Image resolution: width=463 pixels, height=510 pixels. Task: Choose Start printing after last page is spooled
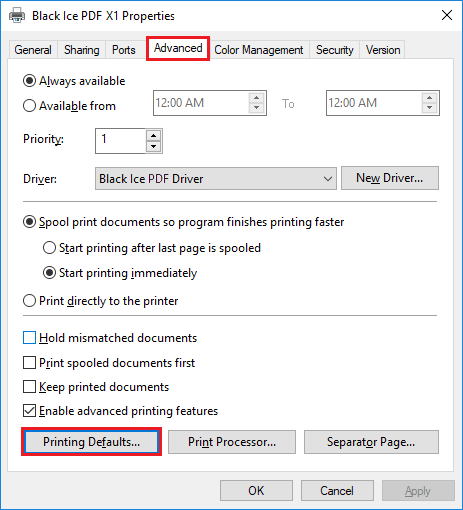pos(49,248)
